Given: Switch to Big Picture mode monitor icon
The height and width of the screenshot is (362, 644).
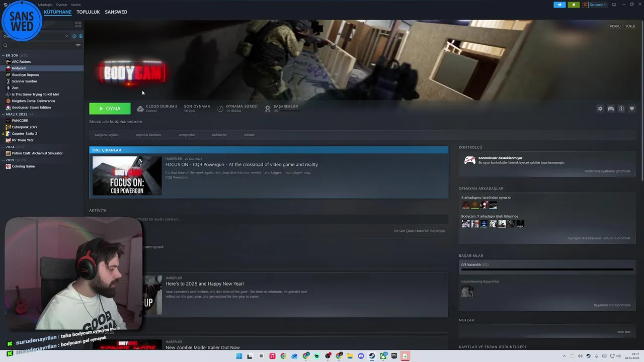Looking at the screenshot, I should [614, 5].
